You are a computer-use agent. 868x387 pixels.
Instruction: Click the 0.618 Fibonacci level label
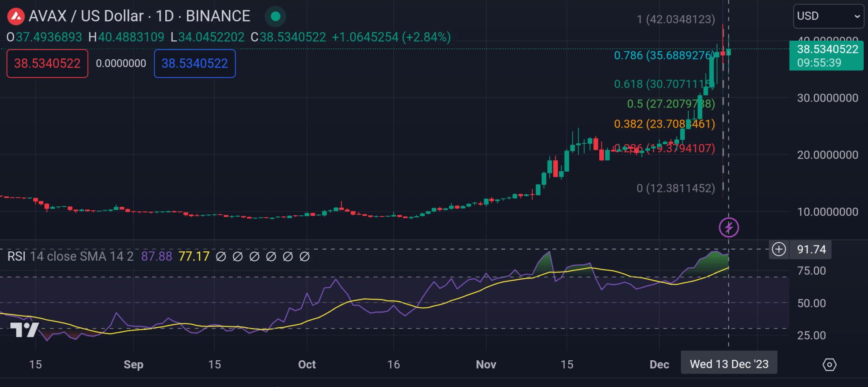pos(663,84)
